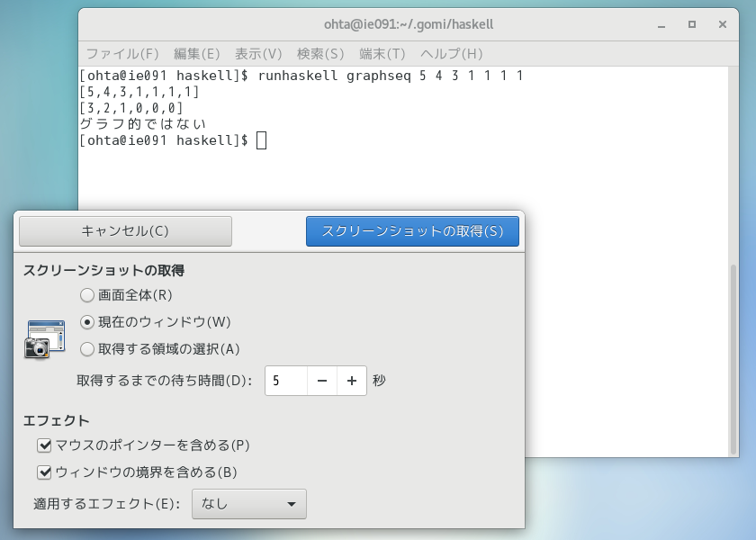Open the 表示 menu in terminal
Image resolution: width=756 pixels, height=540 pixels.
pyautogui.click(x=258, y=54)
